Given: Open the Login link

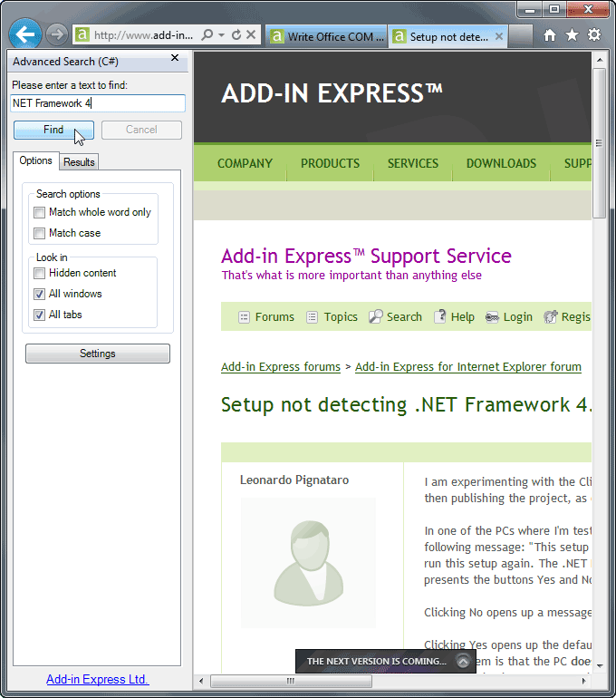Looking at the screenshot, I should point(517,317).
